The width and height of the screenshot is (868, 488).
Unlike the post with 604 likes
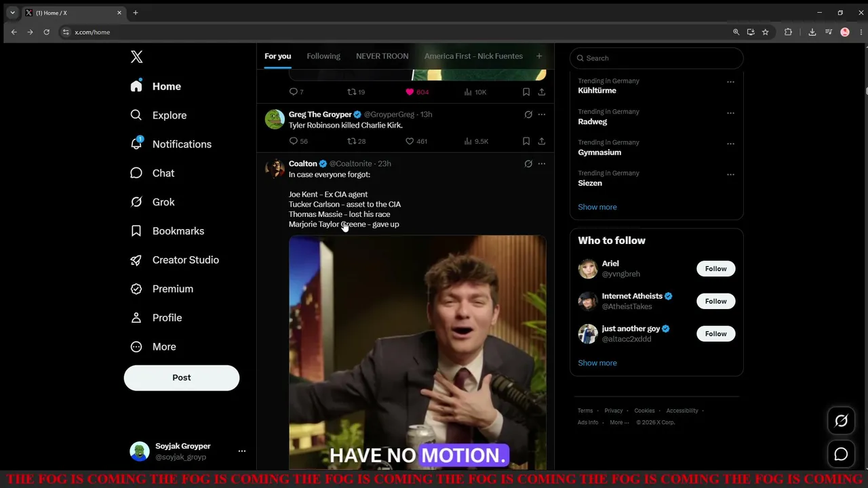(x=417, y=91)
